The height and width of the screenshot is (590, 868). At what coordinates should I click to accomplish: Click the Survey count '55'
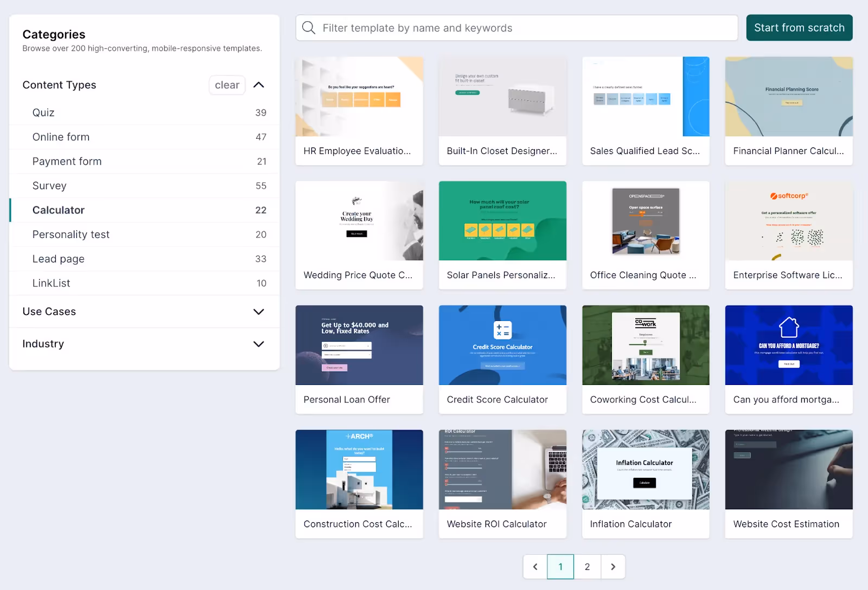point(261,186)
